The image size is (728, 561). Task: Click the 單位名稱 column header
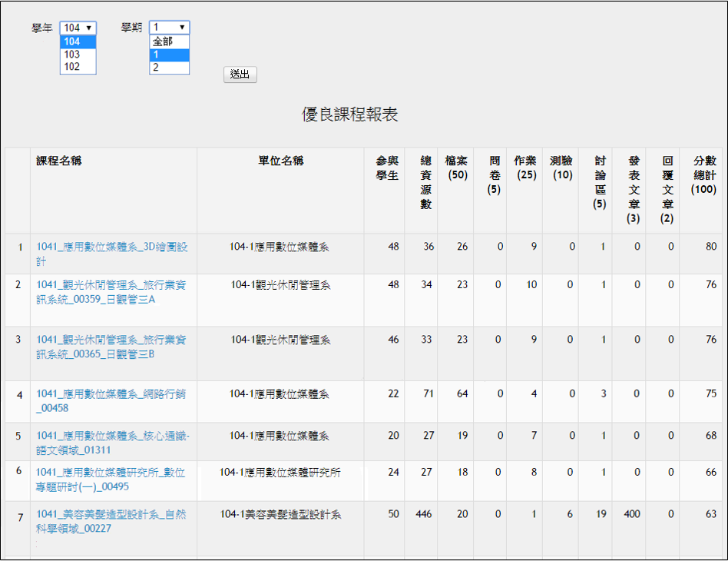click(280, 161)
